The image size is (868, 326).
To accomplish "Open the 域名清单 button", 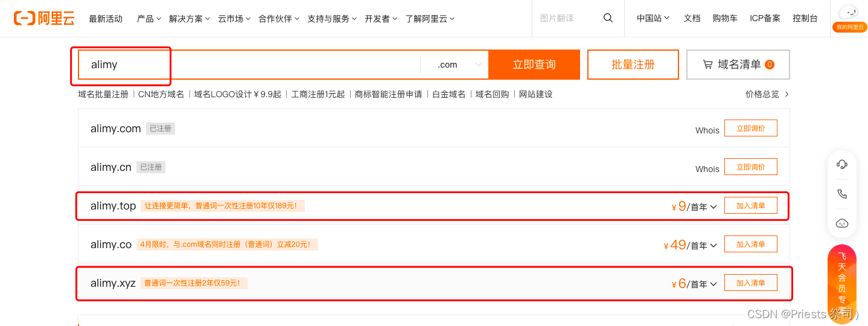I will coord(738,65).
